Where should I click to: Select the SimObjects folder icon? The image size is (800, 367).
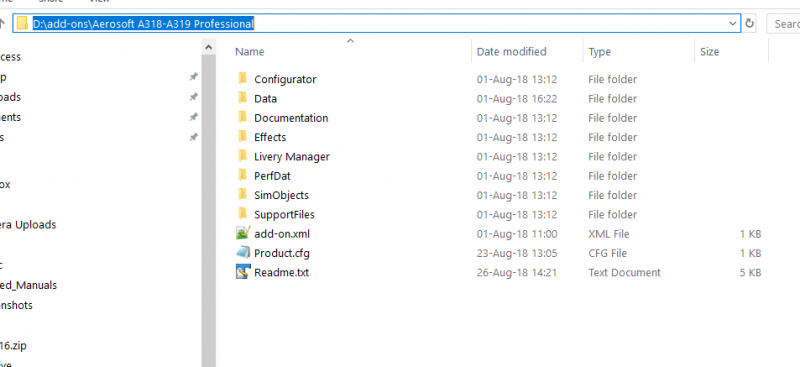click(x=242, y=195)
